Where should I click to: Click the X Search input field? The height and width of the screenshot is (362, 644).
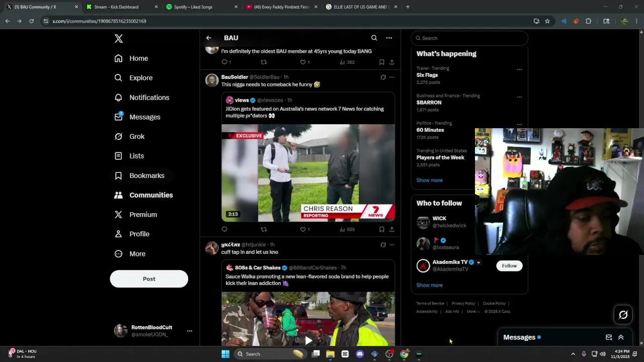[x=469, y=38]
